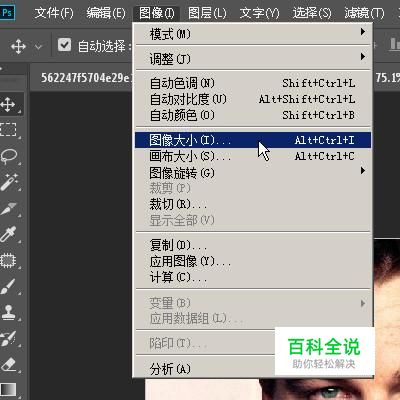Choose 裁切(R)... menu entry

(253, 204)
